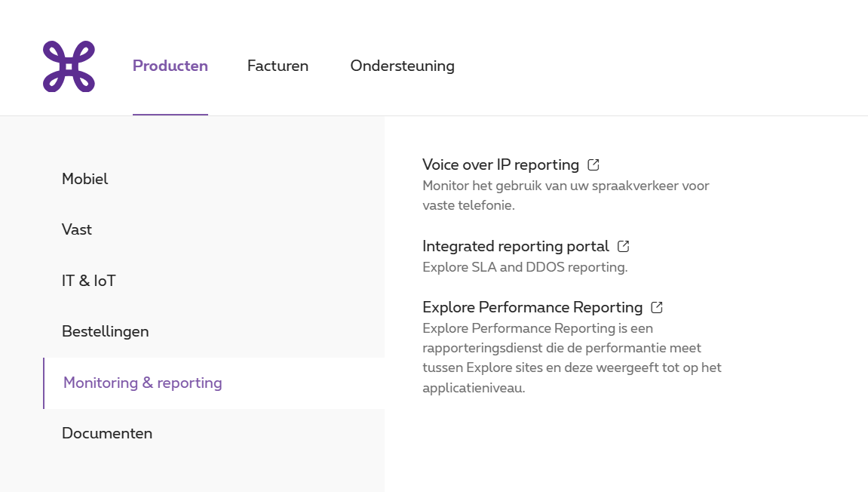Click external link icon next to Integrated reporting portal
This screenshot has height=492, width=868.
pyautogui.click(x=623, y=246)
